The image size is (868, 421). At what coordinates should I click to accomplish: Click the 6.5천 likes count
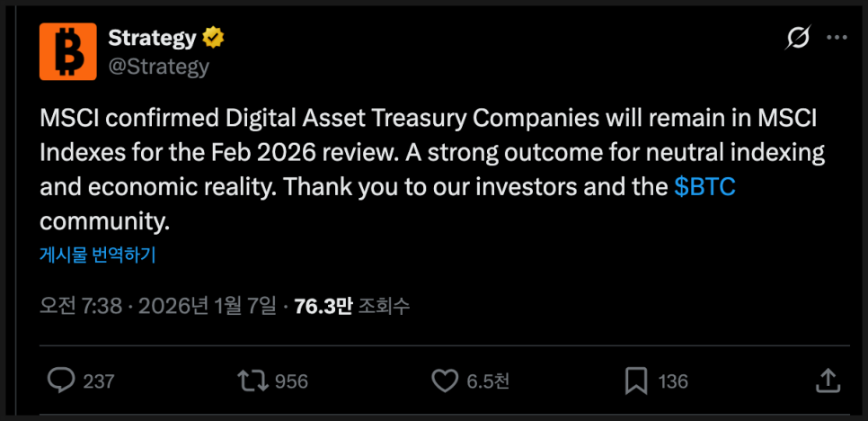click(x=489, y=381)
